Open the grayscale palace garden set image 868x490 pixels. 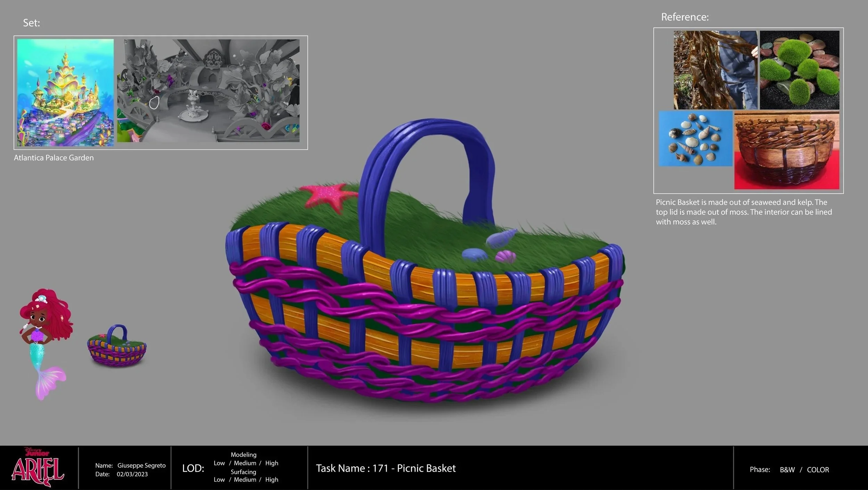(208, 90)
